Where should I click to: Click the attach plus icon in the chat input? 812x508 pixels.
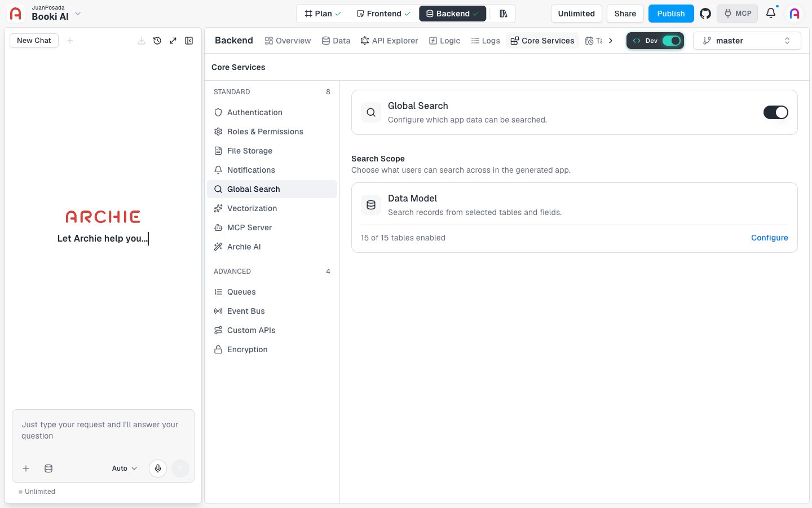26,468
